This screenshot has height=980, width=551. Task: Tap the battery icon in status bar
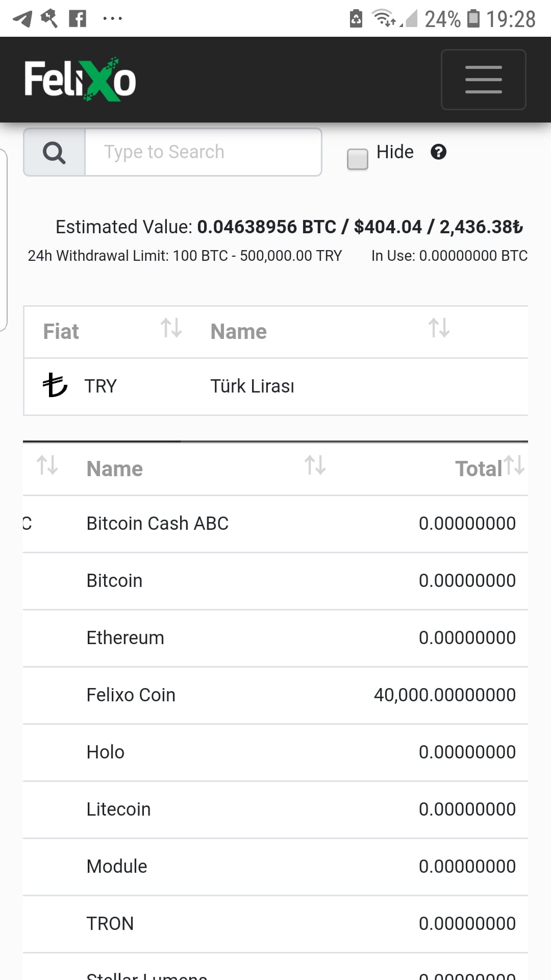tap(473, 19)
